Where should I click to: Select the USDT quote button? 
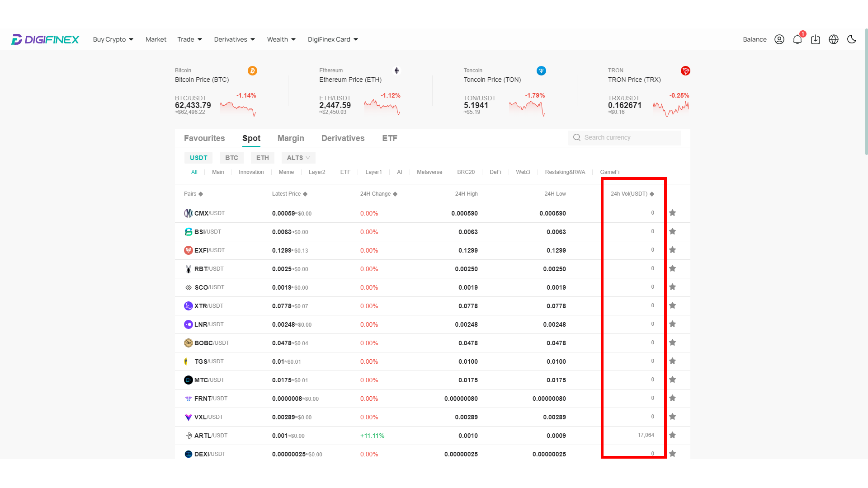(x=198, y=158)
